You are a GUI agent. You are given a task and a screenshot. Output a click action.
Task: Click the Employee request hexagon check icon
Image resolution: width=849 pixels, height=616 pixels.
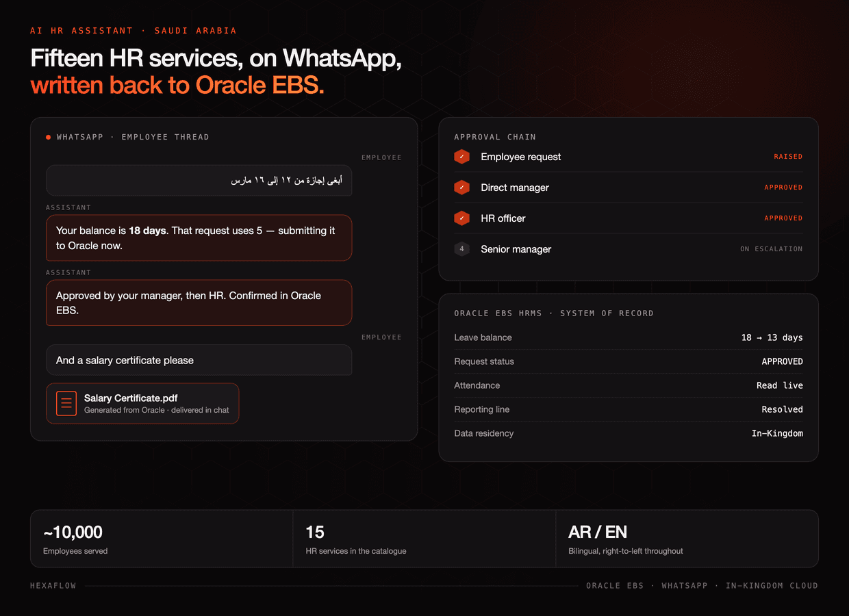(x=461, y=157)
